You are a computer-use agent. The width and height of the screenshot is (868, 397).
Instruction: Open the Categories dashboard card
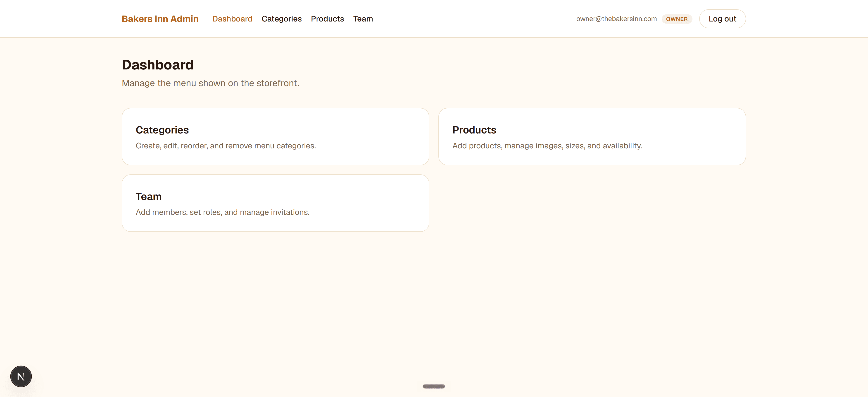pos(275,136)
